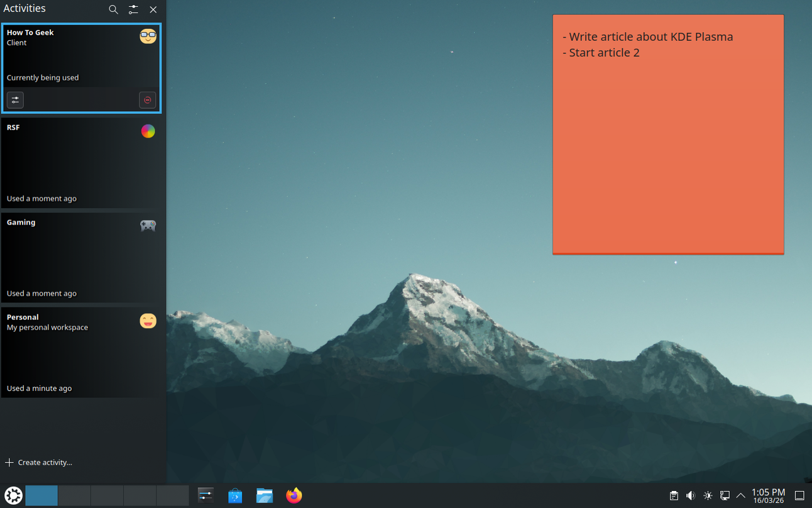The width and height of the screenshot is (812, 508).
Task: Click the RSF color wheel icon
Action: click(148, 131)
